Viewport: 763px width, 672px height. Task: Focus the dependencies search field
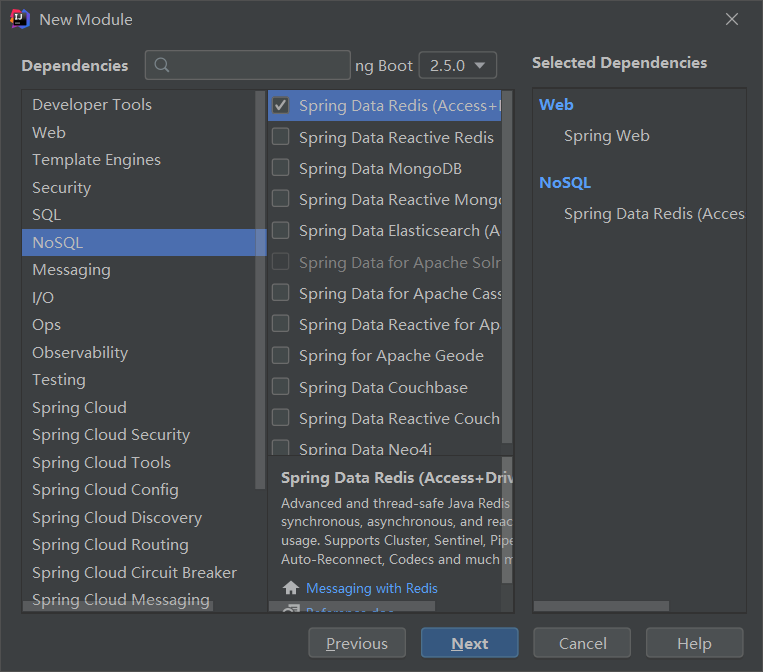(x=248, y=65)
